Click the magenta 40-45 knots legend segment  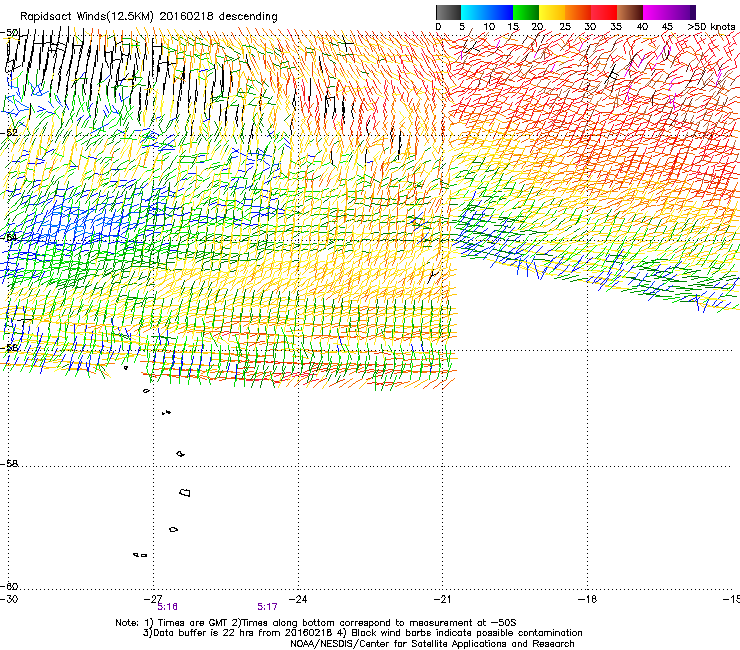pyautogui.click(x=656, y=12)
